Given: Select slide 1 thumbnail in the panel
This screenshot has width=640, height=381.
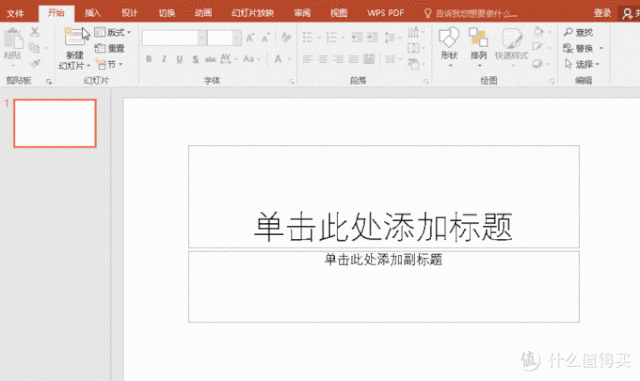Looking at the screenshot, I should pyautogui.click(x=55, y=123).
